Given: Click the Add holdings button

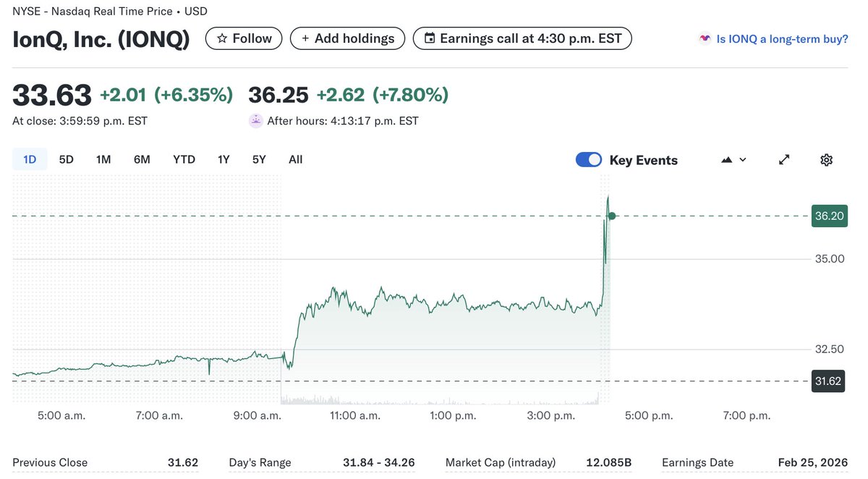Looking at the screenshot, I should pyautogui.click(x=347, y=38).
